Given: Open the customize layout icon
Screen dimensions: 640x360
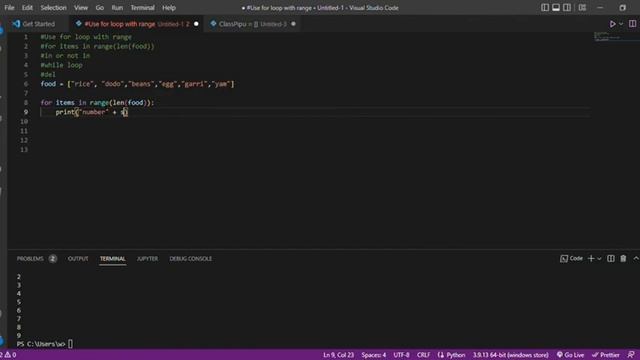Looking at the screenshot, I should click(x=582, y=8).
